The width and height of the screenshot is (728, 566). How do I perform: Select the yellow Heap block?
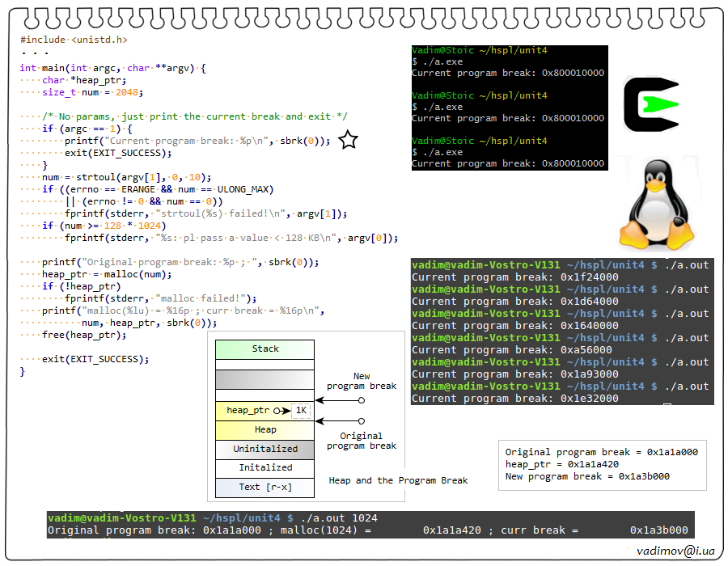(x=265, y=430)
